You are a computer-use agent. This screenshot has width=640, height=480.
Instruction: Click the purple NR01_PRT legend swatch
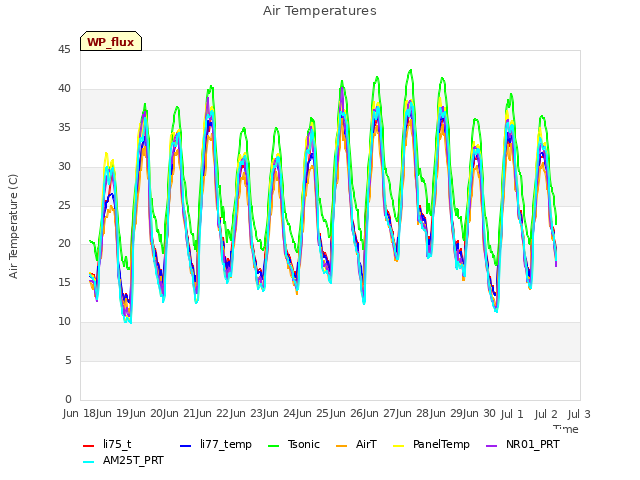(x=491, y=446)
